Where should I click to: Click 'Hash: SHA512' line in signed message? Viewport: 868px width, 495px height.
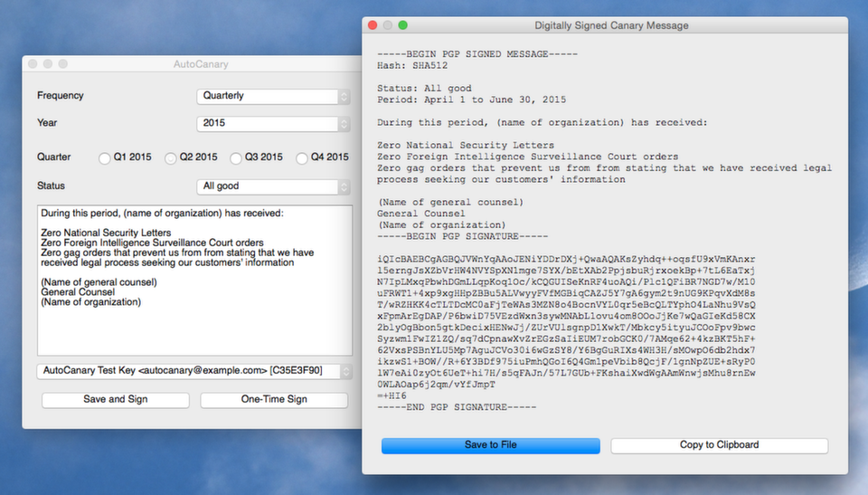click(x=412, y=65)
